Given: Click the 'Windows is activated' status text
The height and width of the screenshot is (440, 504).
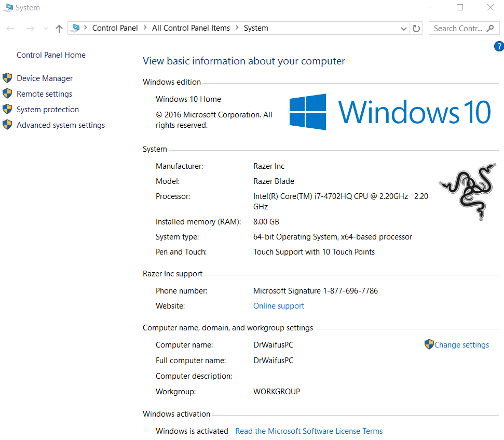Looking at the screenshot, I should point(192,431).
